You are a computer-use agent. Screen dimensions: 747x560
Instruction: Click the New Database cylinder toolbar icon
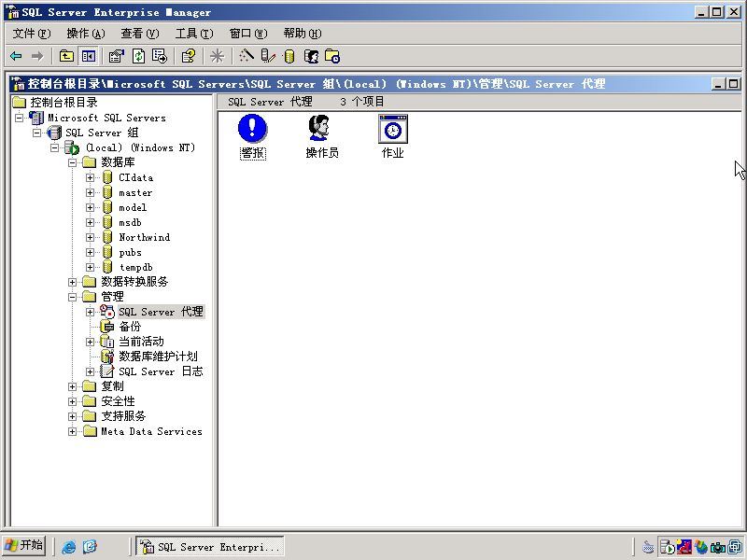[289, 56]
